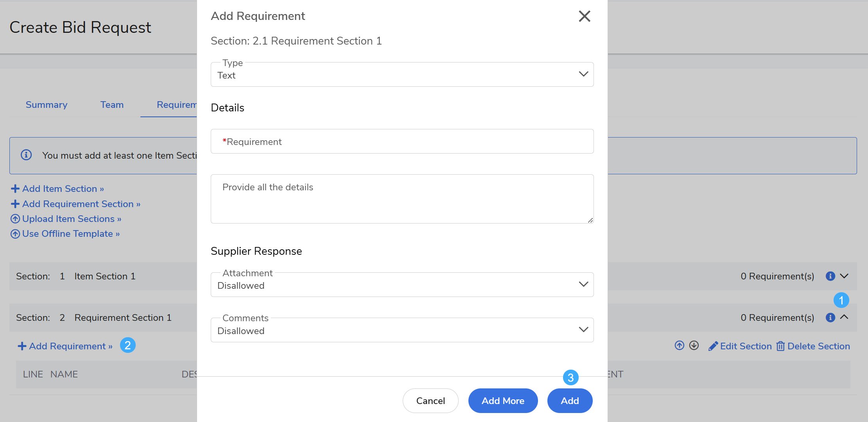Screen dimensions: 868x422
Task: Click the trash Delete Section icon
Action: (780, 346)
